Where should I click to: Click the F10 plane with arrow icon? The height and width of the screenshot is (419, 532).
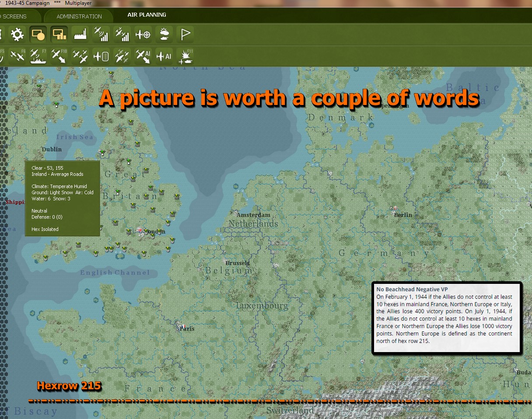coord(59,56)
